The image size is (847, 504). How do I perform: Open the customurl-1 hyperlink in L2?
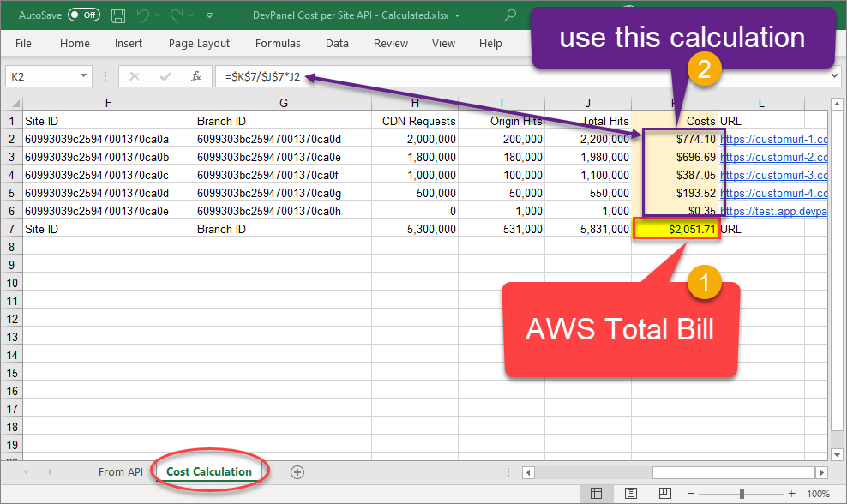773,139
